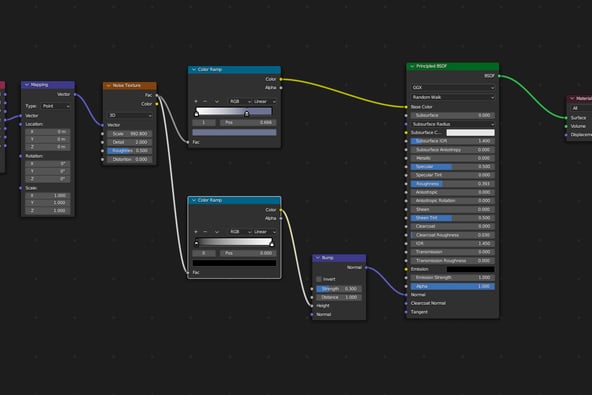Click the Bump Distance 1.000 field
Viewport: 592px width, 395px height.
point(339,297)
